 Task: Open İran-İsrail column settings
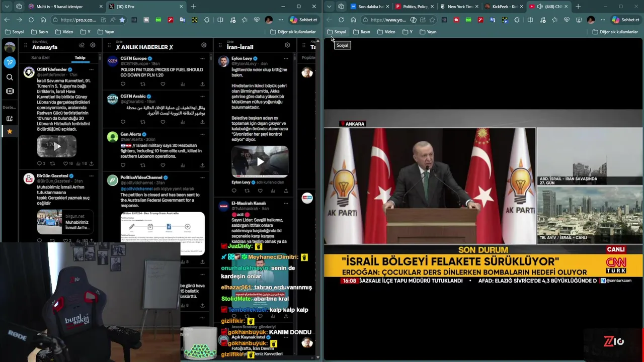287,45
